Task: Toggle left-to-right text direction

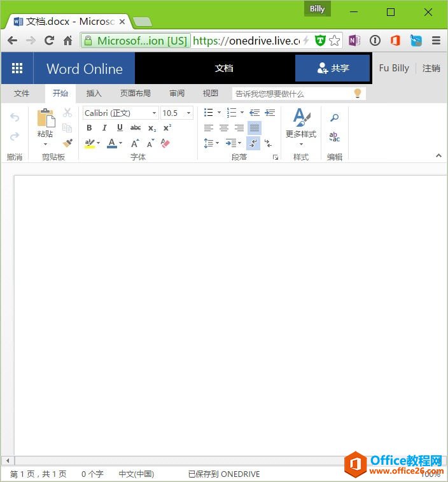Action: 253,143
